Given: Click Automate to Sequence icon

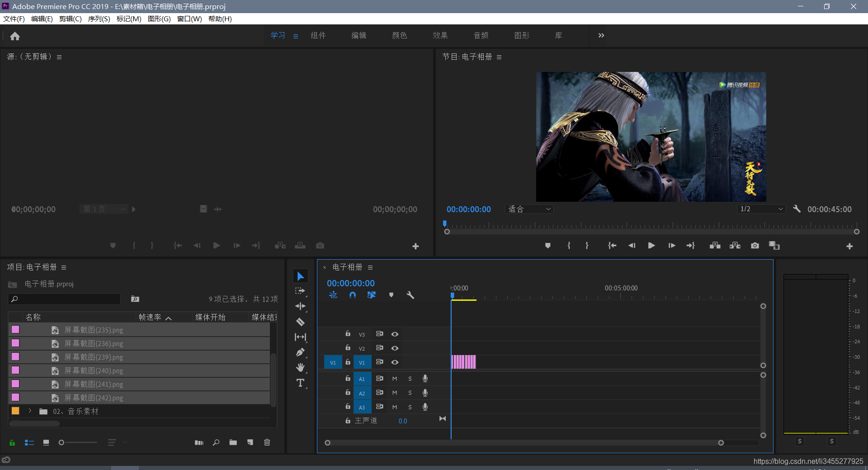Looking at the screenshot, I should click(199, 442).
